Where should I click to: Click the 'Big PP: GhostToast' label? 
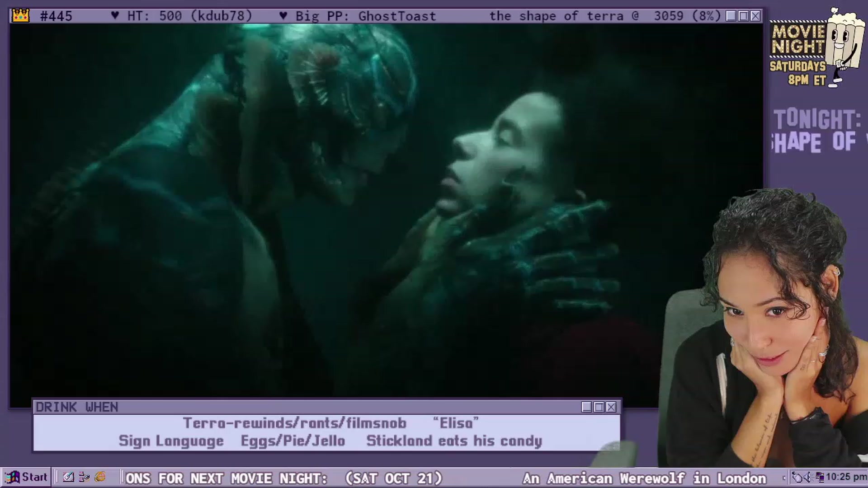(366, 16)
